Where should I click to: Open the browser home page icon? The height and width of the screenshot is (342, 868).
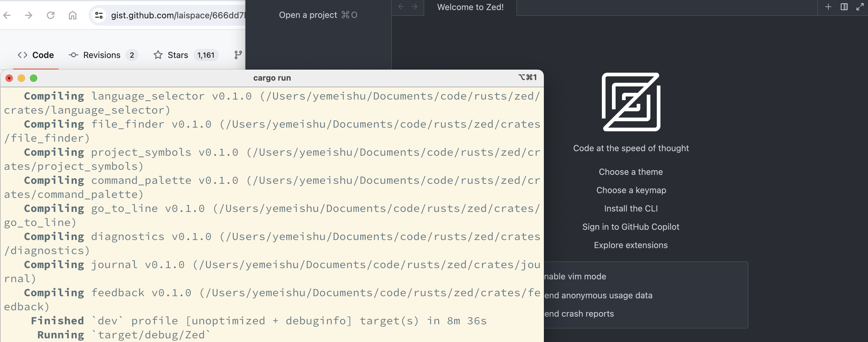[72, 15]
